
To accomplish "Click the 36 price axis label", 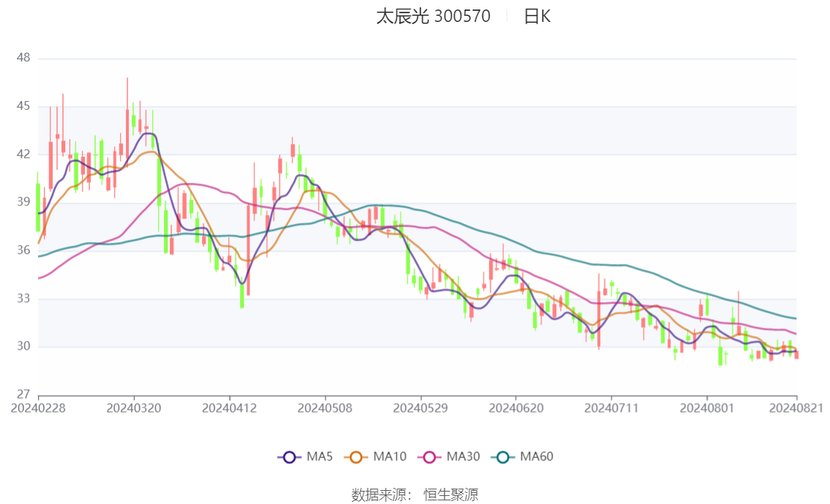I will (x=23, y=250).
